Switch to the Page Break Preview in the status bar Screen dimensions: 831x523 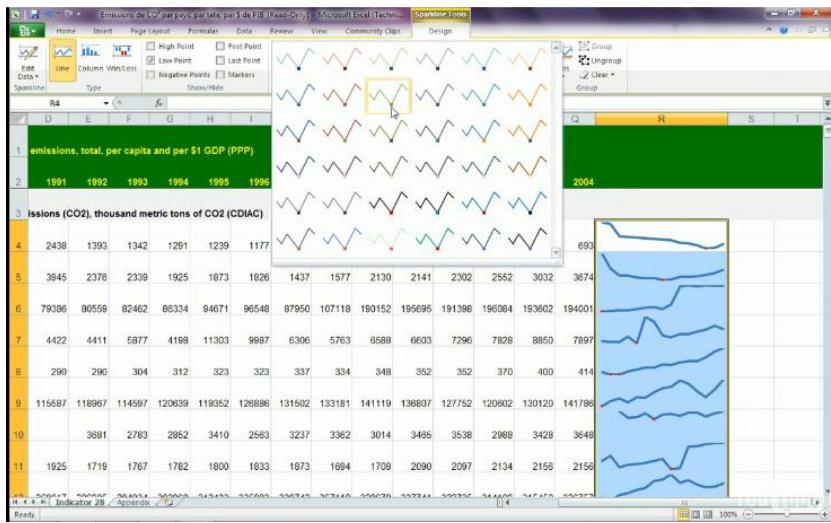point(708,515)
